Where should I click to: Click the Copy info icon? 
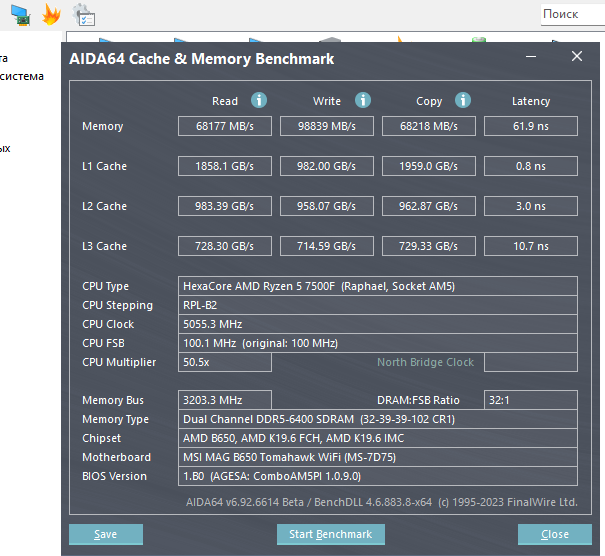pyautogui.click(x=463, y=100)
